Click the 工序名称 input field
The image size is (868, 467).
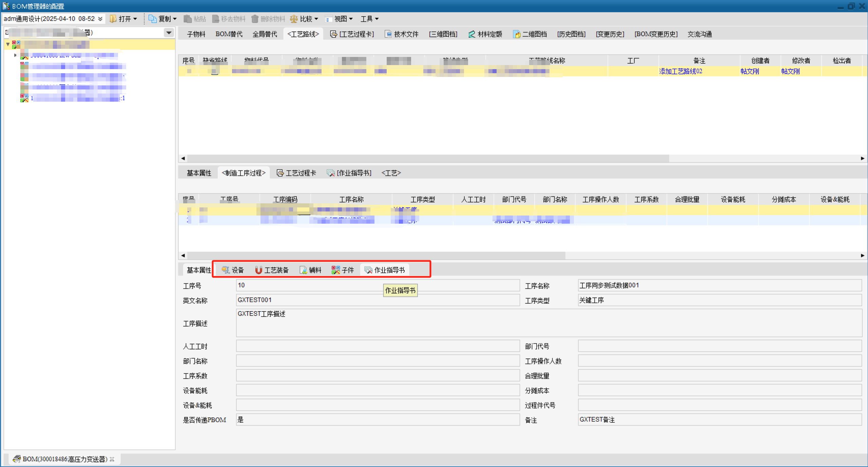tap(719, 285)
